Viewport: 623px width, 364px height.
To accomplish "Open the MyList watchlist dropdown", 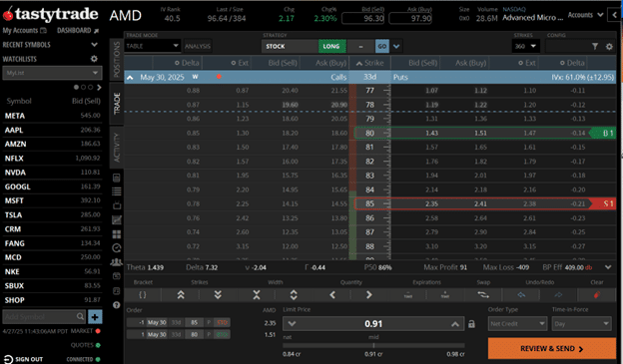I will (x=52, y=73).
